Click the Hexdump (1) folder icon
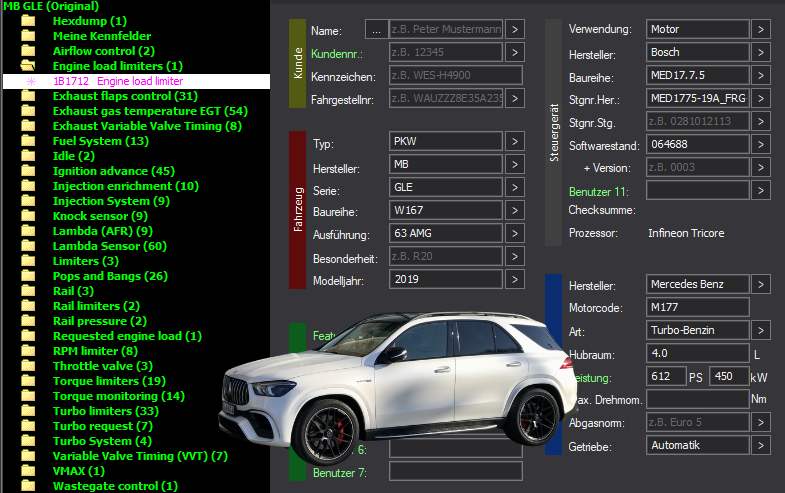 [x=29, y=21]
